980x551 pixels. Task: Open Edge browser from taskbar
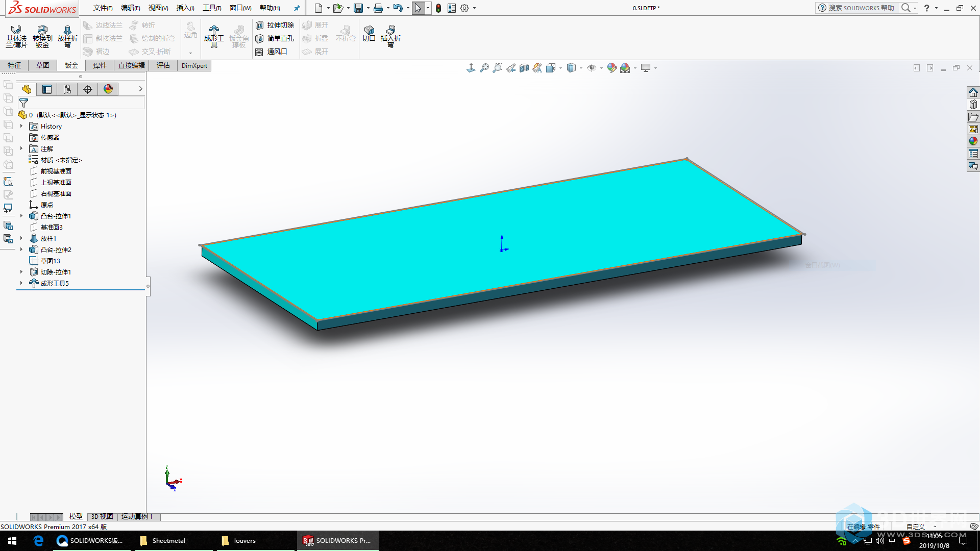pyautogui.click(x=38, y=541)
